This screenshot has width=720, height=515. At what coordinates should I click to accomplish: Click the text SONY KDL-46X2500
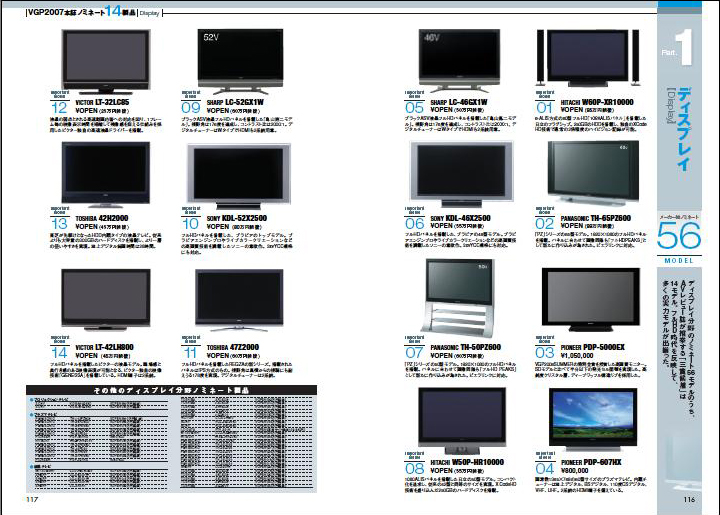click(x=460, y=218)
